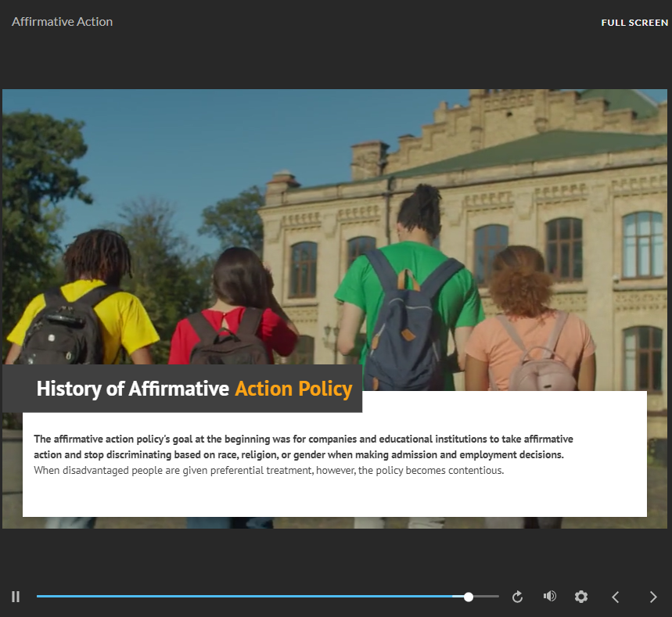The width and height of the screenshot is (672, 617).
Task: Go to the previous slide arrow
Action: pos(616,597)
